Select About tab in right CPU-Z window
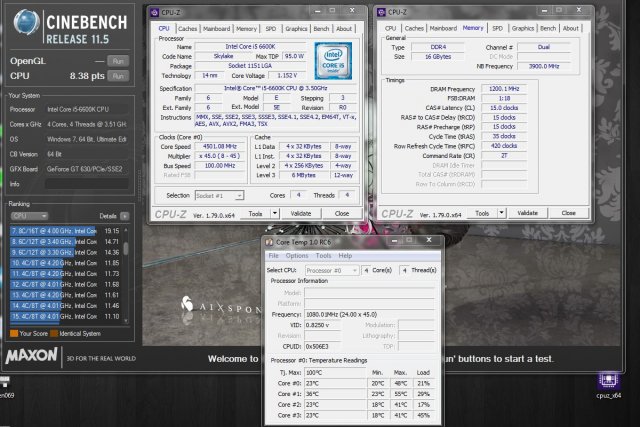 571,28
